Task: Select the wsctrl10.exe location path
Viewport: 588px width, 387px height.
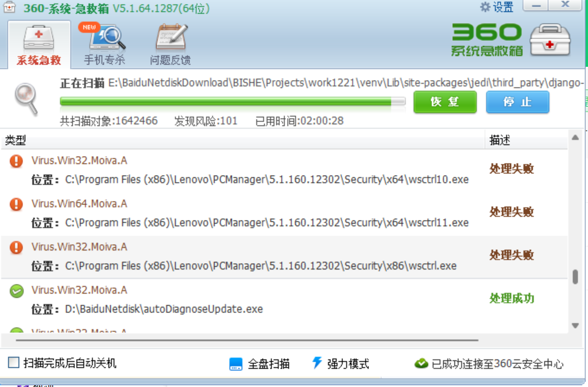Action: [267, 180]
